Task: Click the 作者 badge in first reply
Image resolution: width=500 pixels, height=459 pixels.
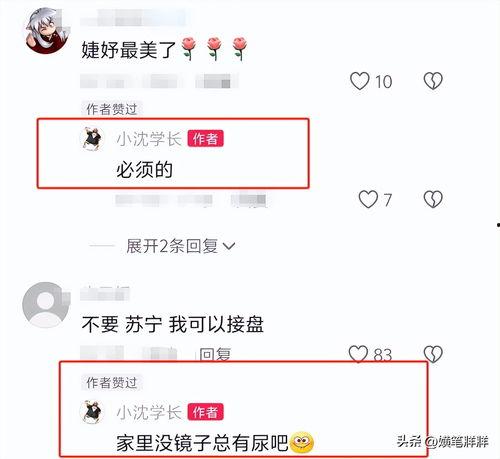Action: (205, 139)
